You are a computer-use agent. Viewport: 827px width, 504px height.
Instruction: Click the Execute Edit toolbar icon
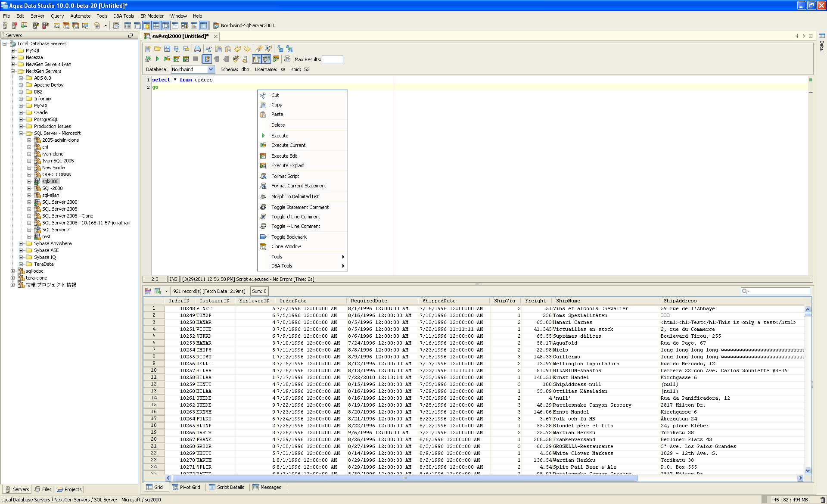(177, 59)
